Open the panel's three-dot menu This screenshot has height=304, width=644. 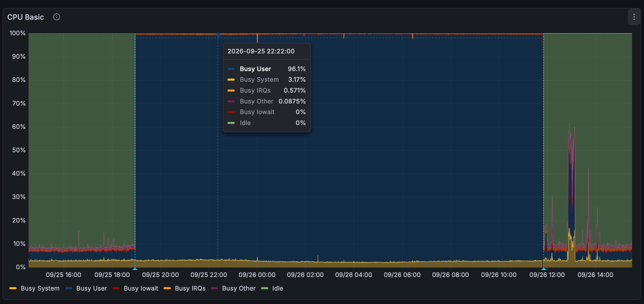pyautogui.click(x=634, y=17)
